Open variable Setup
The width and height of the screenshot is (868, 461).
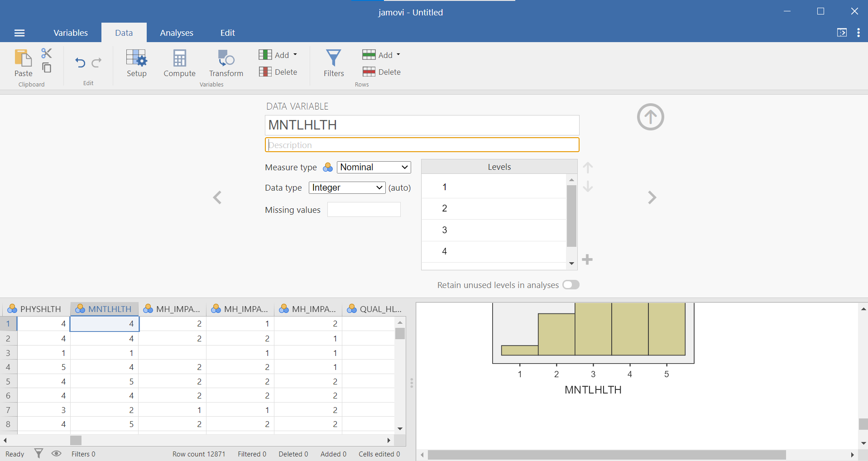pos(136,63)
